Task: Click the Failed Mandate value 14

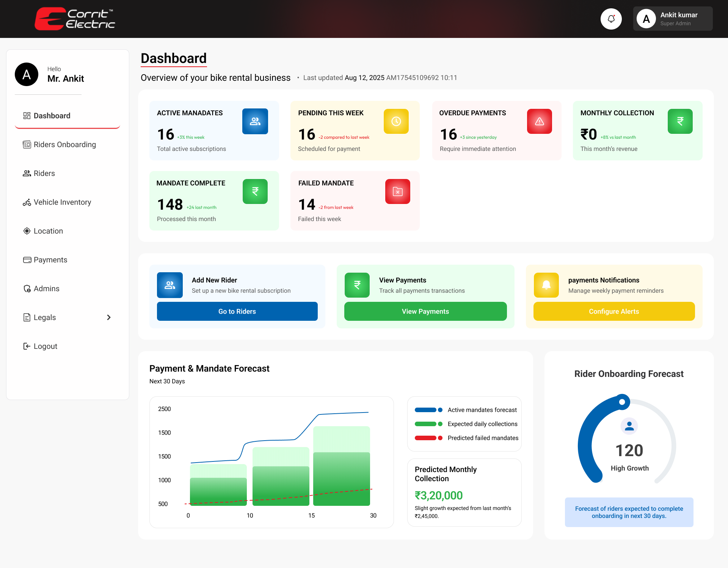Action: coord(307,205)
